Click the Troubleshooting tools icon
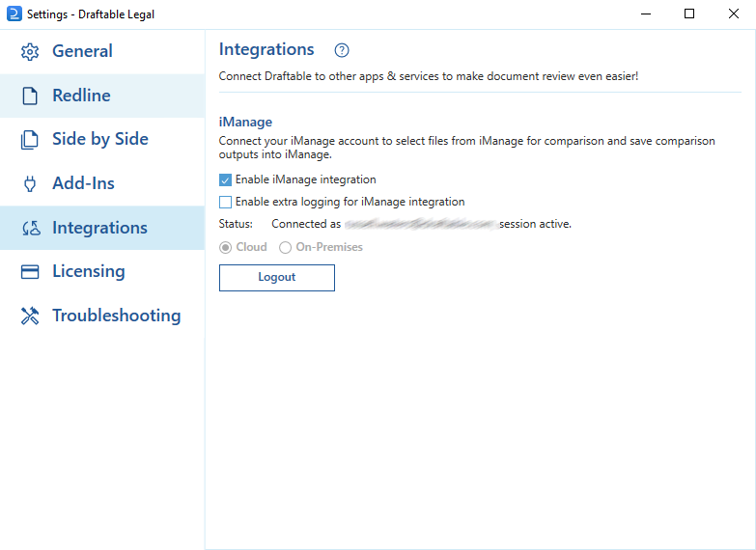Screen dimensions: 756x550 [x=30, y=316]
